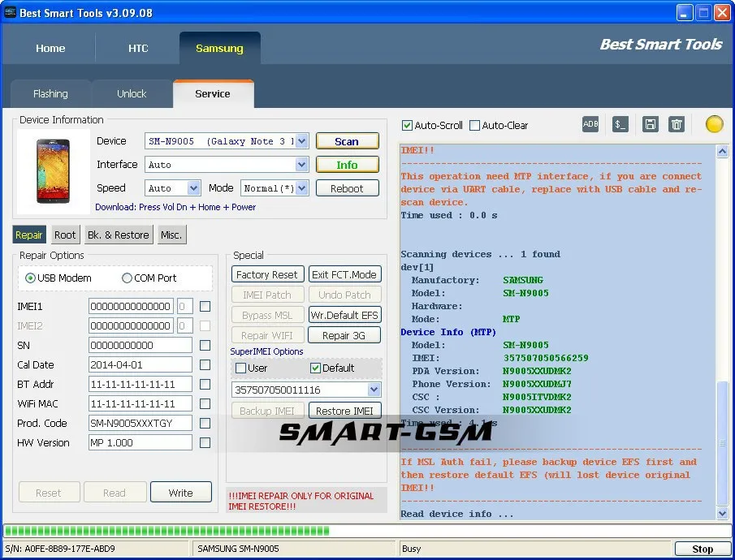
Task: Click the Scan button
Action: click(347, 141)
